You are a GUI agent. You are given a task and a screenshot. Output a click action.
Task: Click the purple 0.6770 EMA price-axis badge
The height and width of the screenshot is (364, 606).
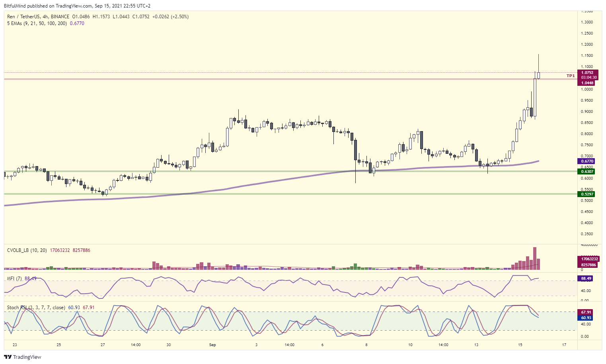point(587,161)
